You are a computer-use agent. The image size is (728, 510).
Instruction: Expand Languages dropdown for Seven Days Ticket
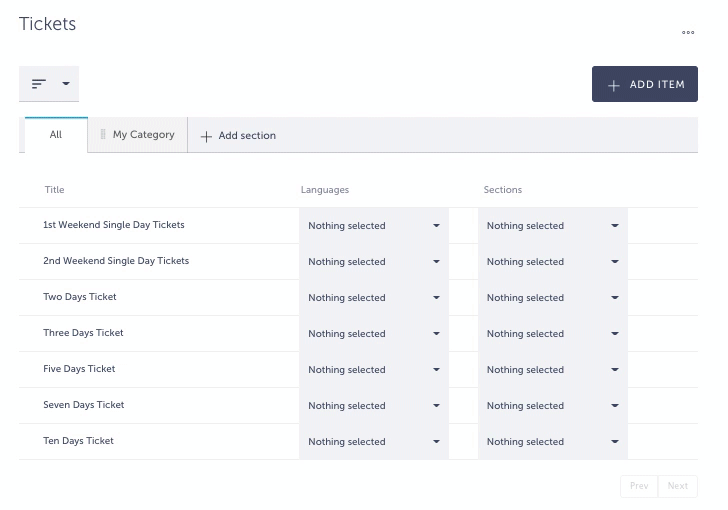pyautogui.click(x=374, y=405)
